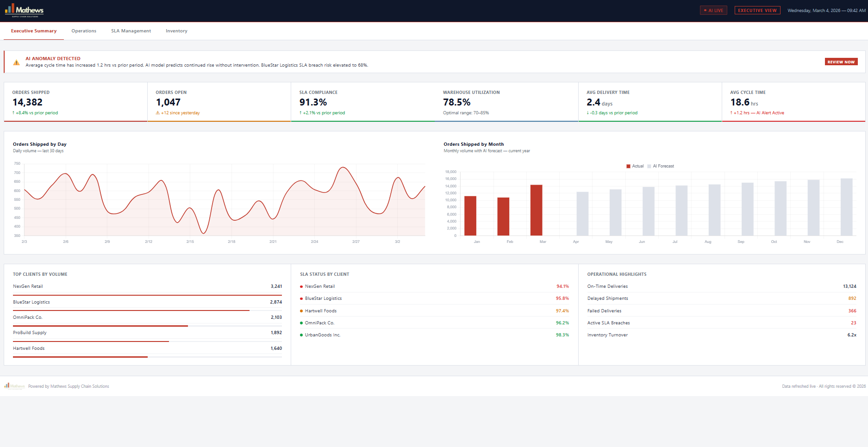Image resolution: width=868 pixels, height=447 pixels.
Task: Click the March actual bar
Action: point(536,210)
